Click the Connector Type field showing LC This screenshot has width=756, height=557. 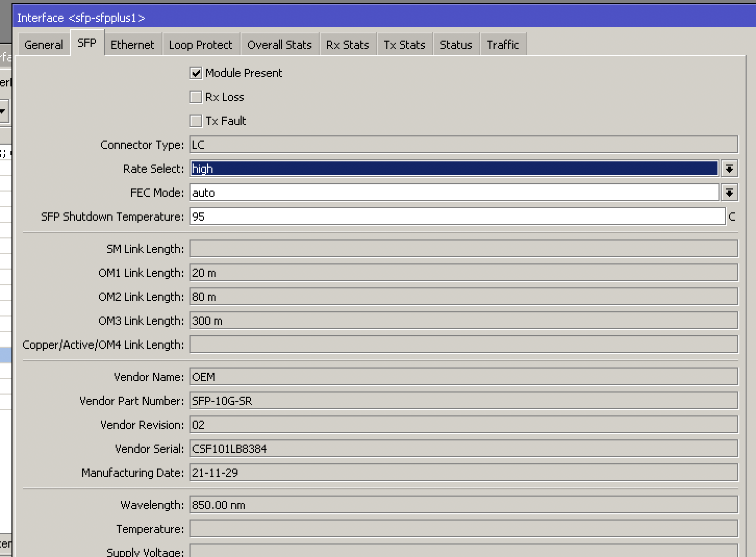click(464, 145)
